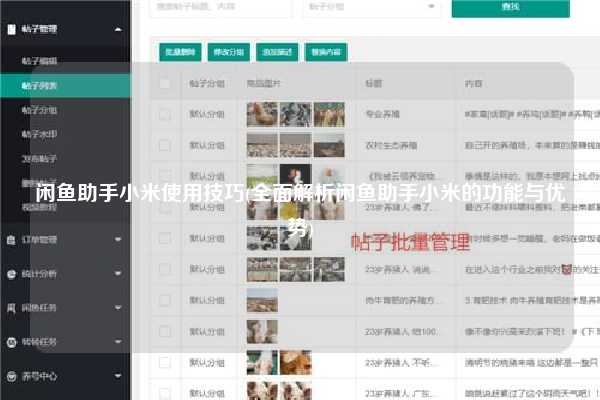600x400 pixels.
Task: Open third thumbnail in 专业养殖 row
Action: tap(329, 114)
